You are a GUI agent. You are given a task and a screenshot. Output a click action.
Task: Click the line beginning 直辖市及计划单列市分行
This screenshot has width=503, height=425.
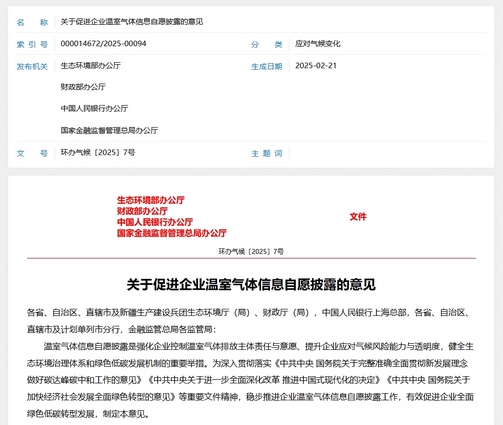(121, 329)
